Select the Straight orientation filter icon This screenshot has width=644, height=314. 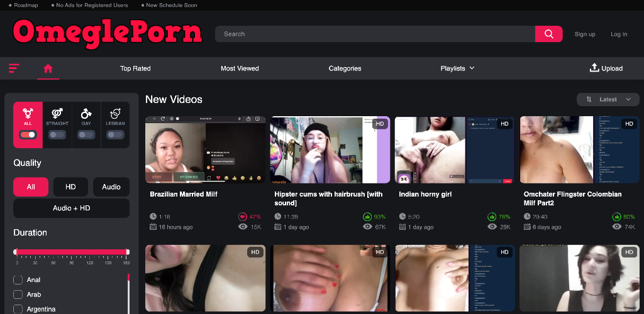tap(57, 113)
